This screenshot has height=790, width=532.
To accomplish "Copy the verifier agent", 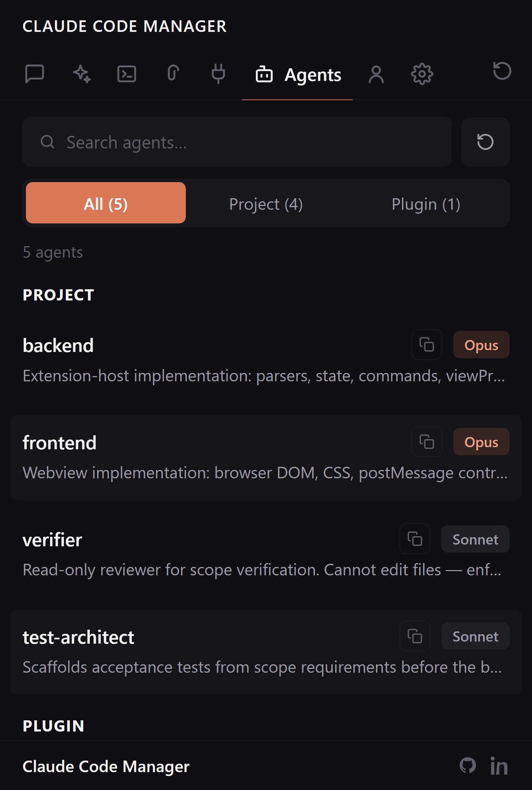I will point(415,539).
